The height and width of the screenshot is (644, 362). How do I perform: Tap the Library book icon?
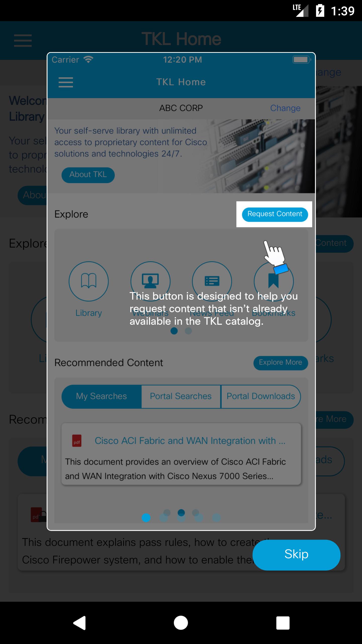tap(89, 281)
